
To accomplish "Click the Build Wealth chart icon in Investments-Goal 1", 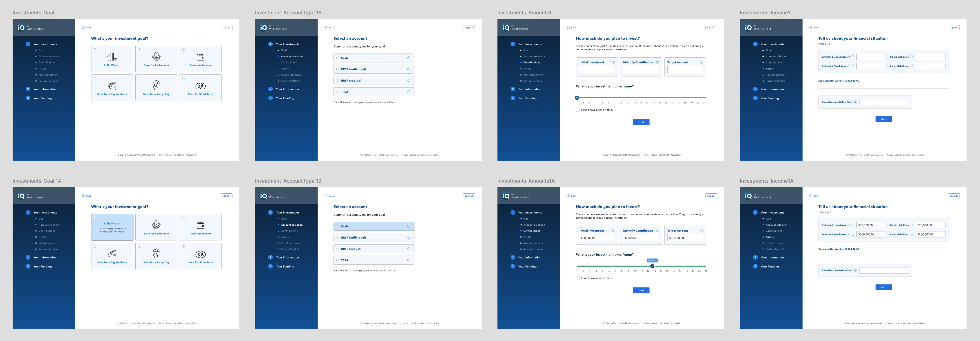I will pyautogui.click(x=112, y=57).
